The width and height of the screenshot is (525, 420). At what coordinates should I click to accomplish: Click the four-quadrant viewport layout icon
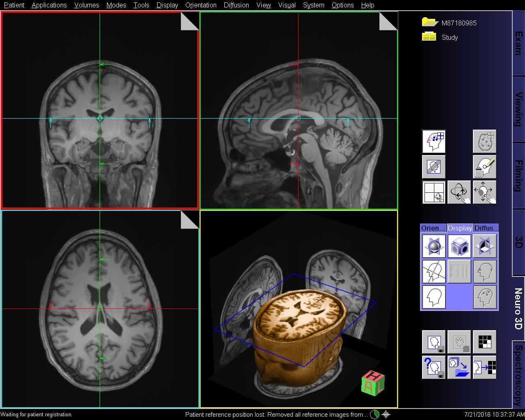[434, 192]
